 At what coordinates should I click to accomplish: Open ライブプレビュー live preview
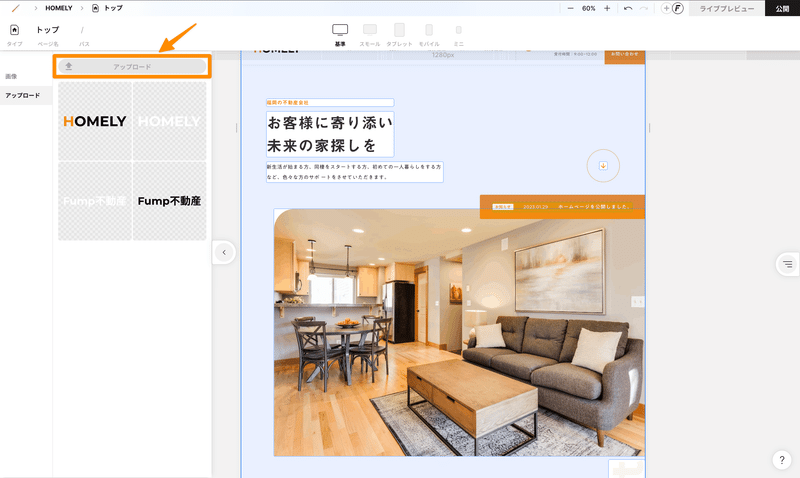[727, 8]
